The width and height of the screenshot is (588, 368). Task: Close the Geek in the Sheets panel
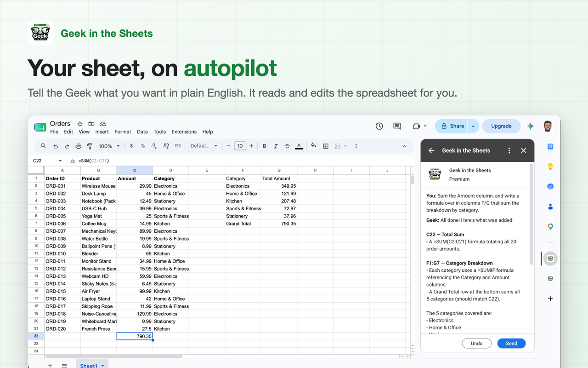(x=524, y=150)
